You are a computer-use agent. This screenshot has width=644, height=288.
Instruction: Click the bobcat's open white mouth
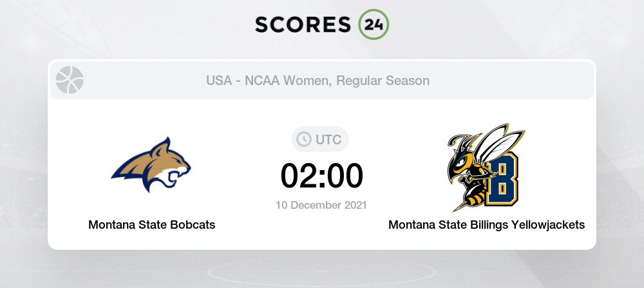click(178, 176)
